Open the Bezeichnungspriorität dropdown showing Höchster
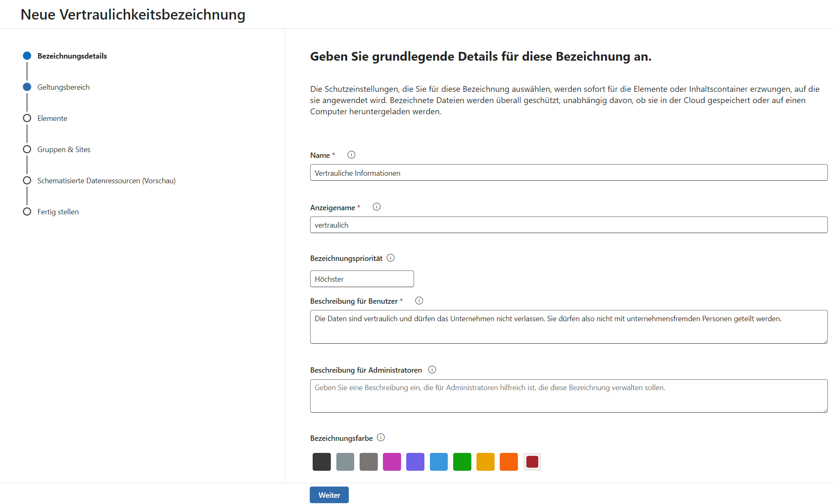The width and height of the screenshot is (834, 504). coord(362,279)
